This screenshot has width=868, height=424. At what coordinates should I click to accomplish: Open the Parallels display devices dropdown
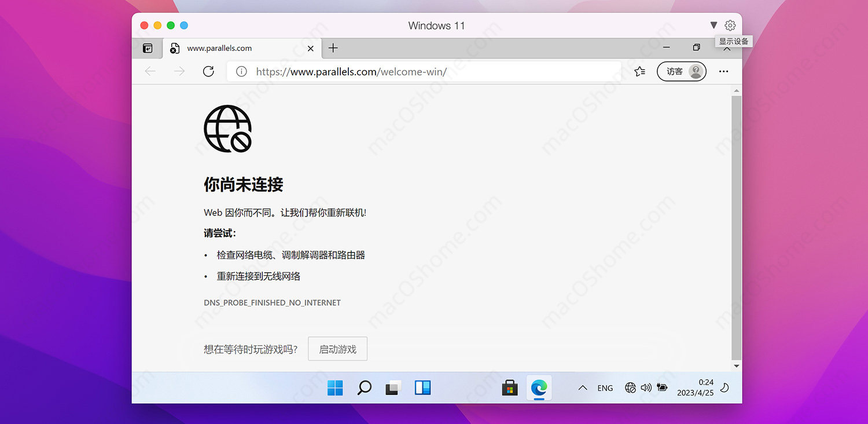coord(714,25)
